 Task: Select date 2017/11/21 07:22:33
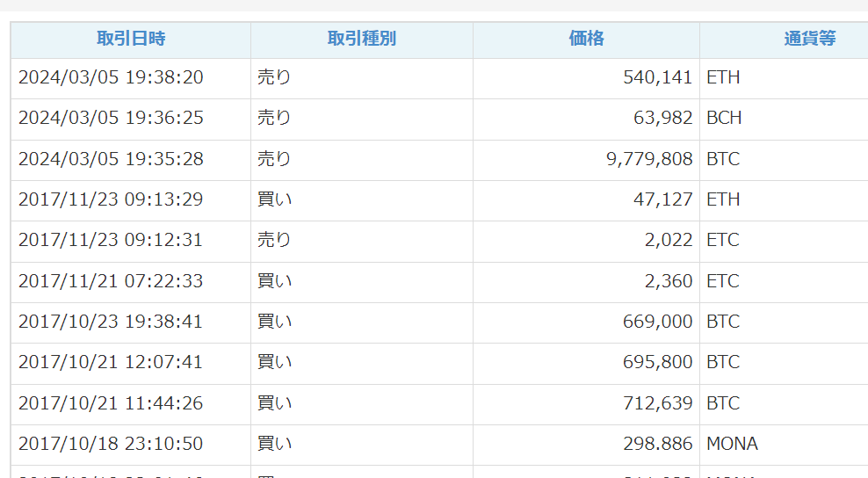tap(111, 281)
